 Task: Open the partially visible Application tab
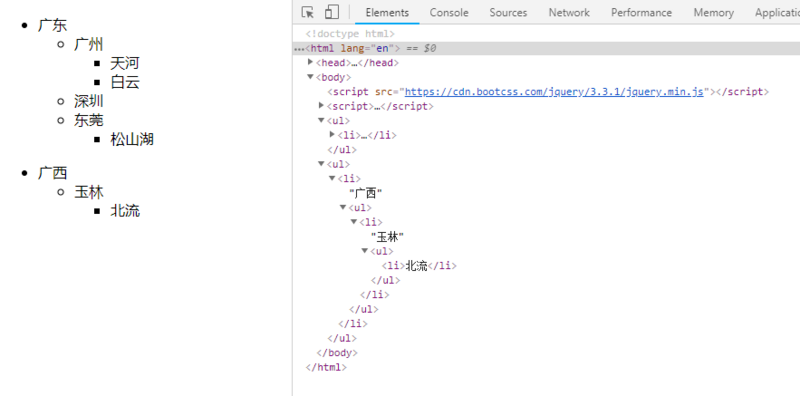(777, 12)
